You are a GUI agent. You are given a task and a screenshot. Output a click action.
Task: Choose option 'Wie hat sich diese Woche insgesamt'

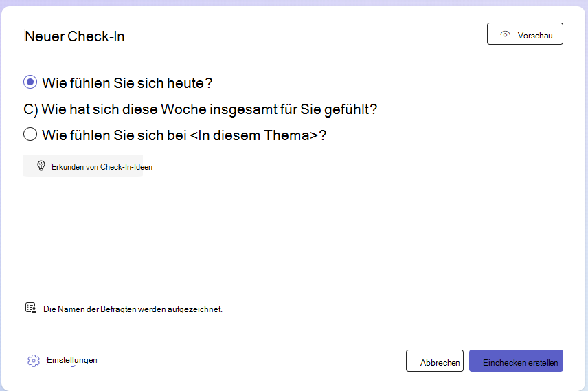point(201,109)
